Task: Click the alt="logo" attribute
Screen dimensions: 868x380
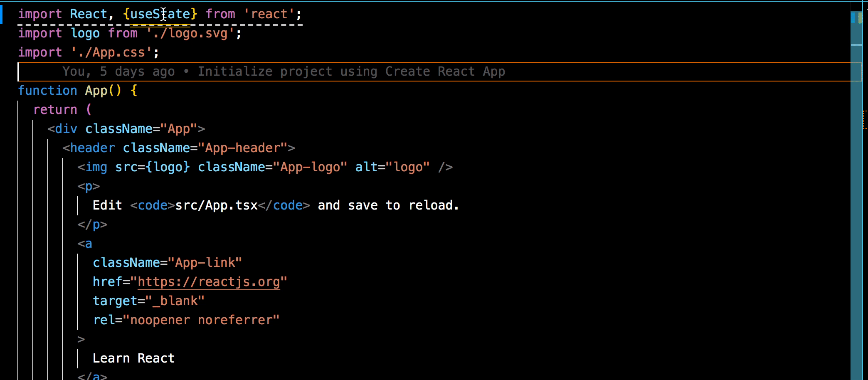Action: 392,167
